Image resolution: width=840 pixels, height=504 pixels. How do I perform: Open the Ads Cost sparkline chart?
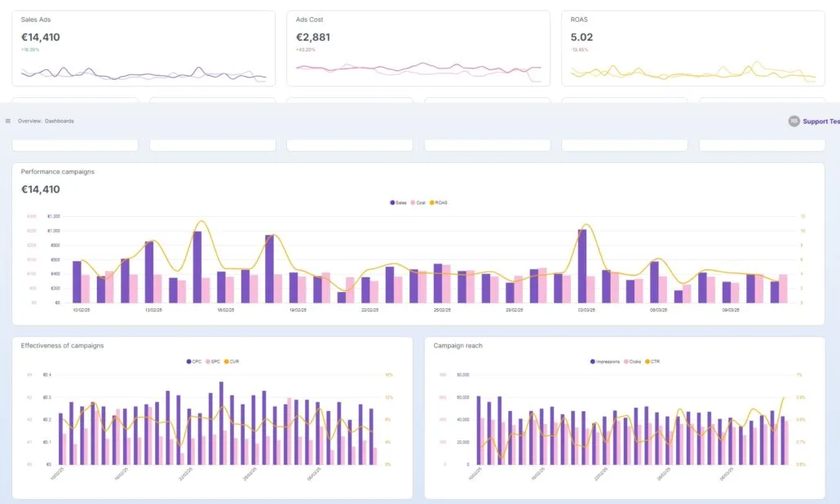click(x=418, y=73)
